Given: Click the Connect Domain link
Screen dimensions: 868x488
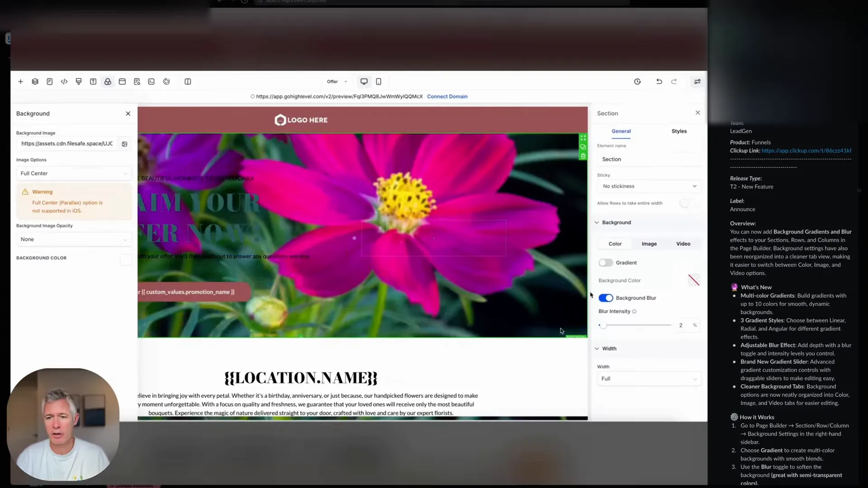Looking at the screenshot, I should [x=447, y=97].
